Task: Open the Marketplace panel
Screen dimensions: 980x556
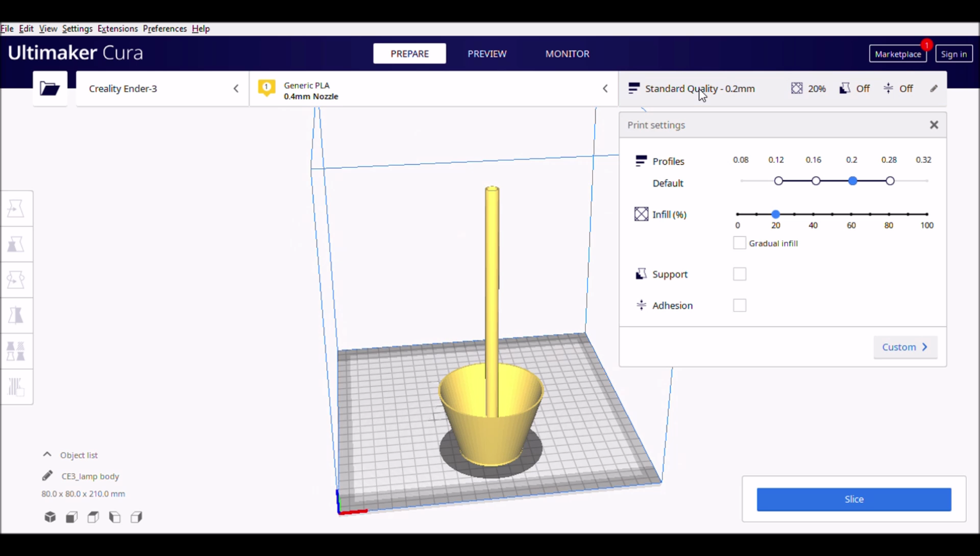Action: click(x=898, y=54)
